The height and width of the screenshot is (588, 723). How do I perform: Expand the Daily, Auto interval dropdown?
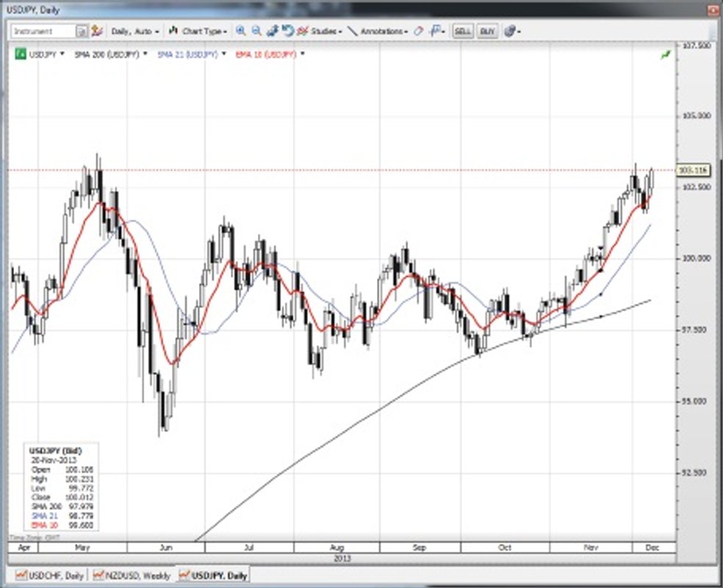click(134, 32)
